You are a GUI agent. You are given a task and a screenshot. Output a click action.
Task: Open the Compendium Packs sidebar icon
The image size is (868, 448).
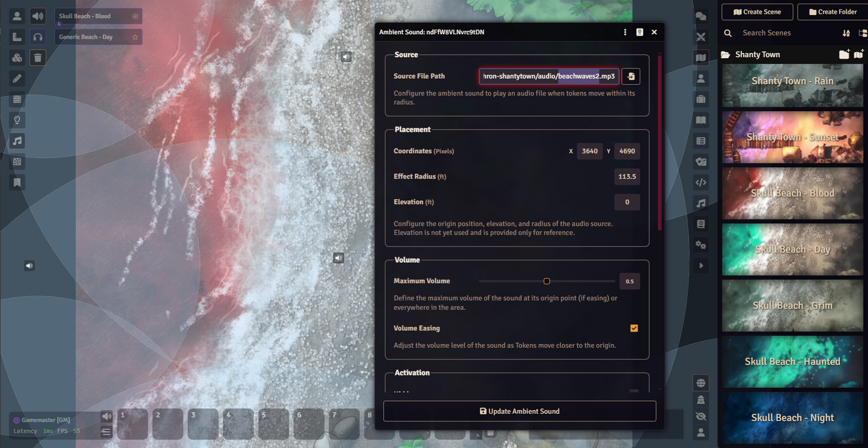point(700,224)
